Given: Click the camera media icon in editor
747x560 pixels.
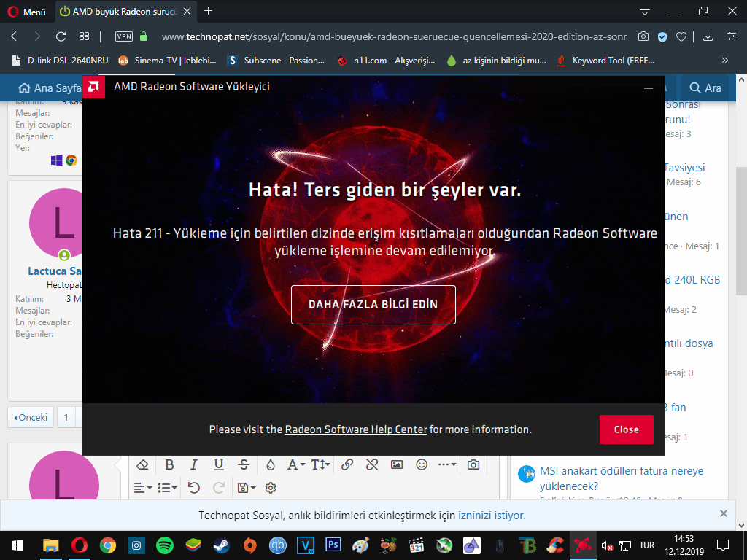Looking at the screenshot, I should pyautogui.click(x=473, y=464).
